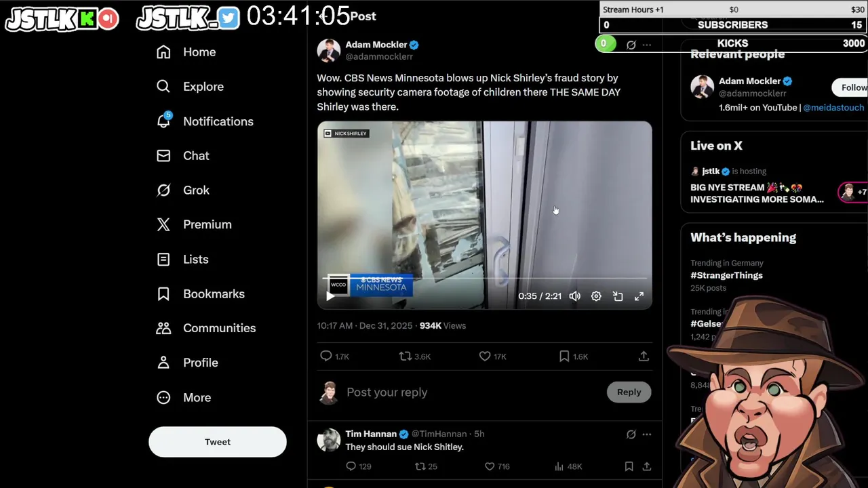Reply to the post (1.7K)
Image resolution: width=868 pixels, height=488 pixels.
[x=334, y=356]
